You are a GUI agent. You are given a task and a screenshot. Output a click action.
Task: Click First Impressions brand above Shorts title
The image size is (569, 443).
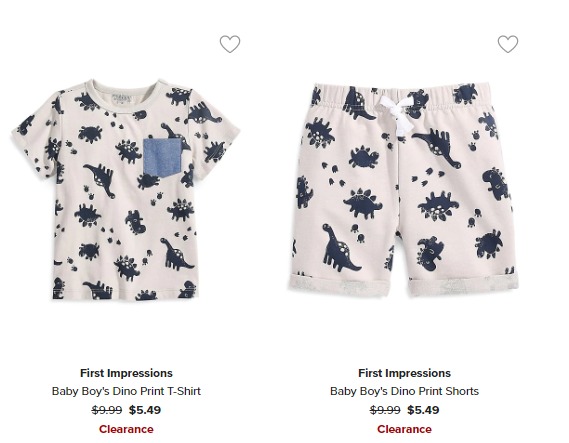404,373
